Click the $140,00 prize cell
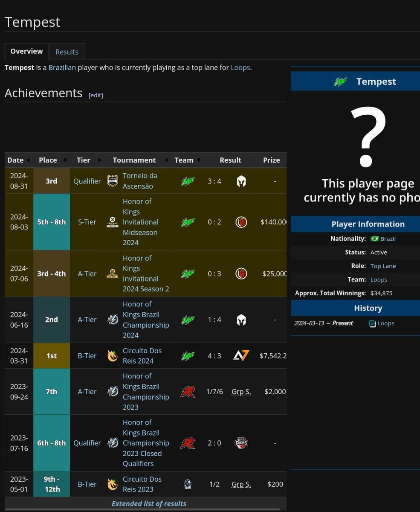The image size is (420, 512). (273, 222)
